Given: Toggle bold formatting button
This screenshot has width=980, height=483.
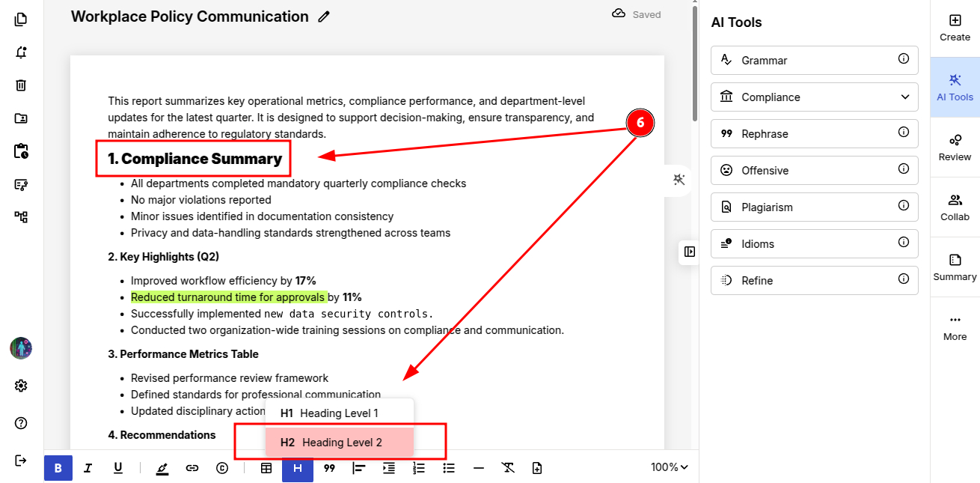Looking at the screenshot, I should coord(58,468).
